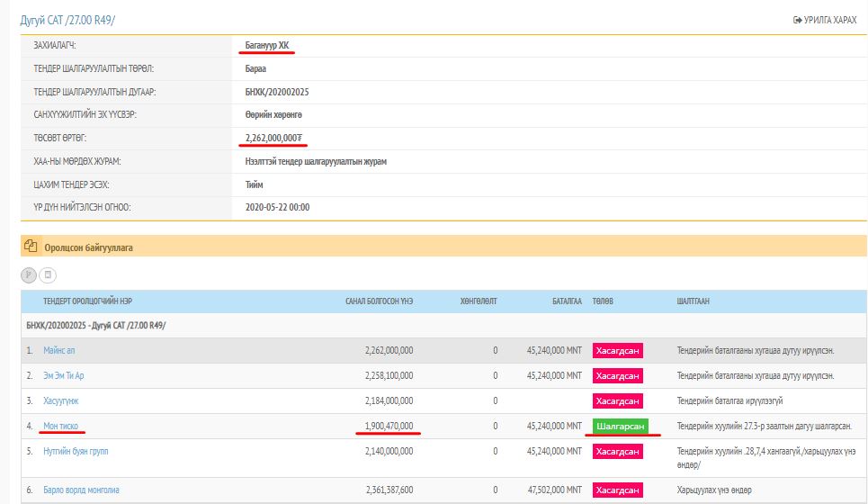Open bidder Нүптийн буян групп
Viewport: 868px width, 504px height.
(x=76, y=451)
